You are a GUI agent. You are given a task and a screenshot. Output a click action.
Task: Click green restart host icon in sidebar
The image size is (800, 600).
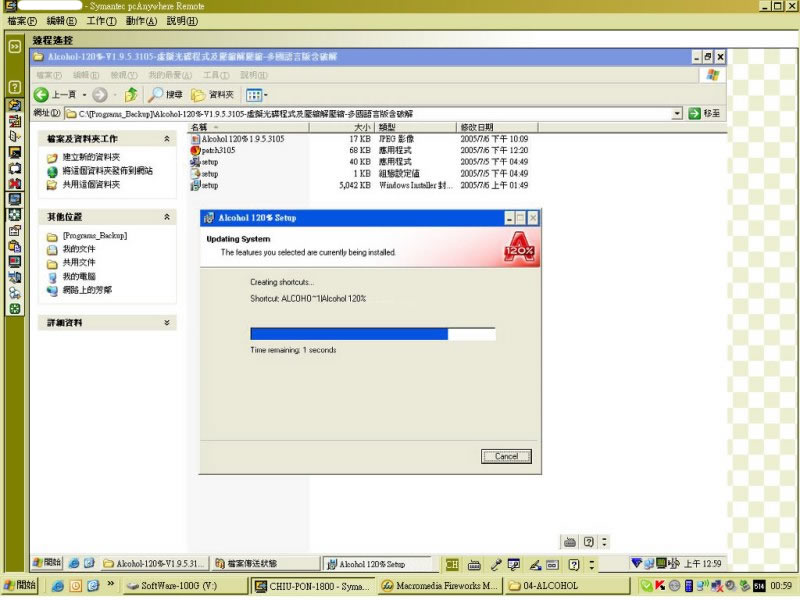[14, 309]
